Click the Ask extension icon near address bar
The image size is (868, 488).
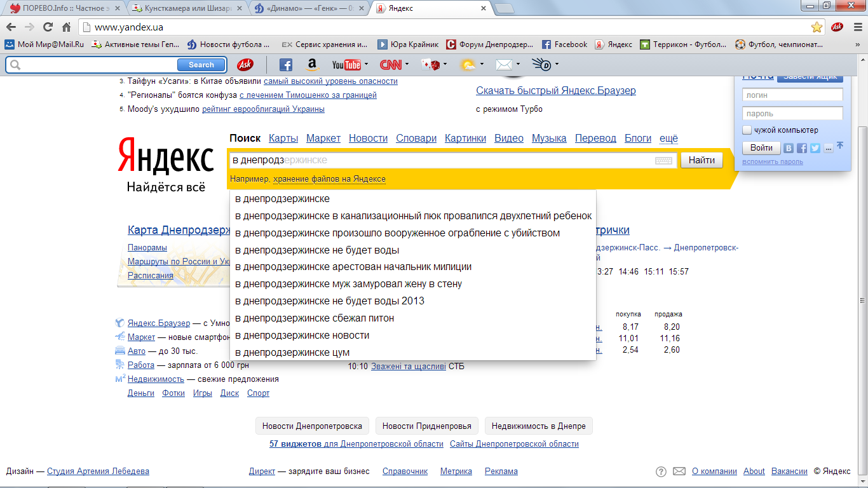pyautogui.click(x=837, y=27)
